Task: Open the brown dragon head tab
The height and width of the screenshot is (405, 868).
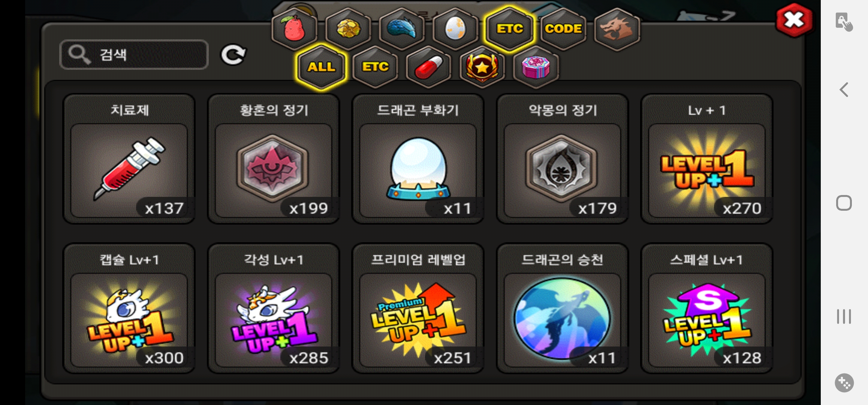Action: coord(617,29)
